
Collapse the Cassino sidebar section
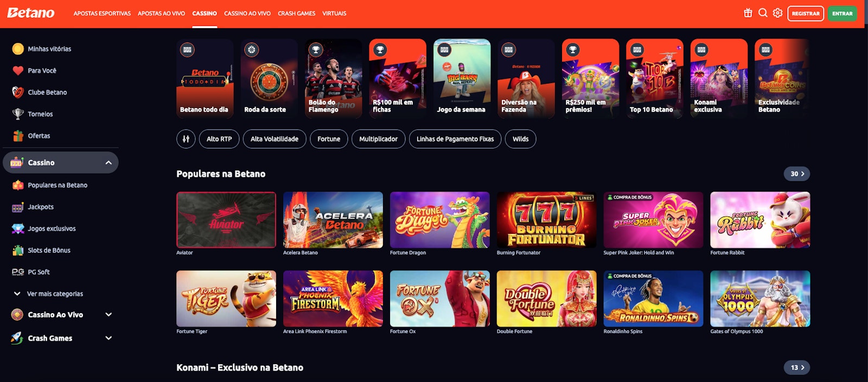[x=108, y=163]
